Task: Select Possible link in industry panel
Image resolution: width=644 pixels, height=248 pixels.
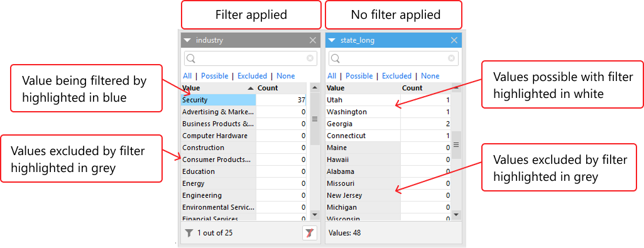Action: tap(215, 76)
